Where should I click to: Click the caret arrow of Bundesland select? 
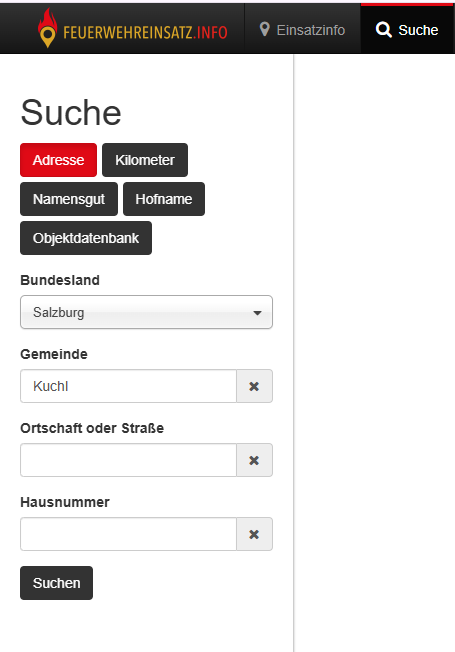click(x=257, y=313)
